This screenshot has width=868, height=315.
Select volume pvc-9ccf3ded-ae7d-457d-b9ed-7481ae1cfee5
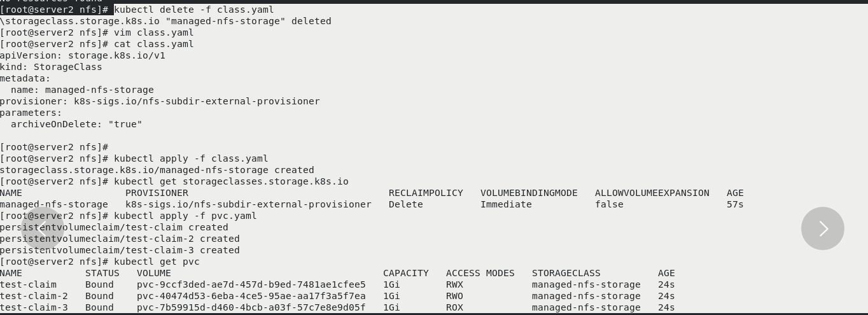[x=251, y=284]
